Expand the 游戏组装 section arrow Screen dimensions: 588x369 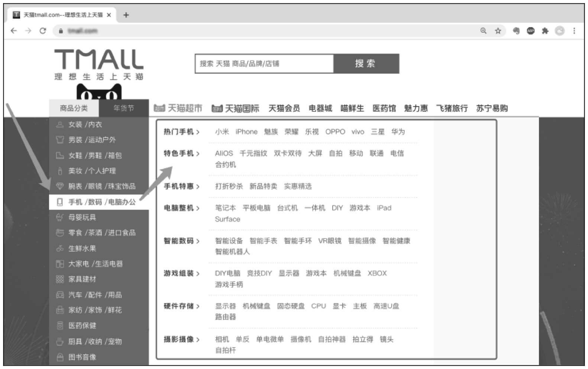tap(198, 274)
